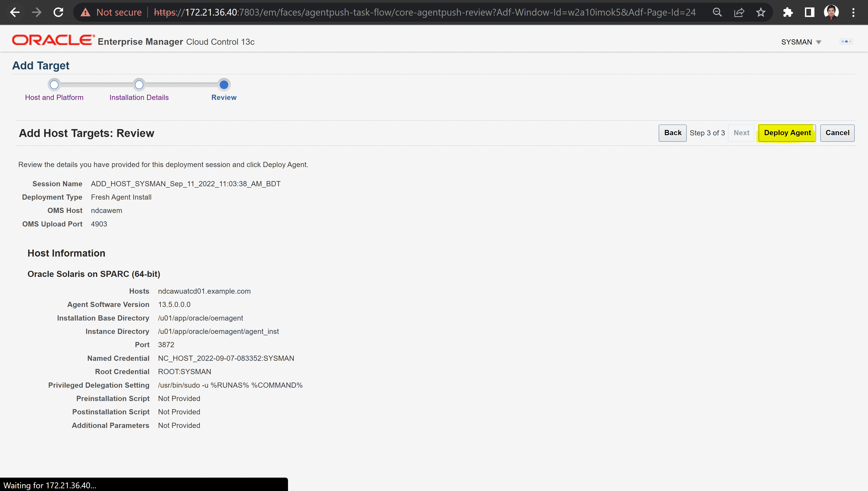
Task: Click the Installation Details step circle
Action: (139, 85)
